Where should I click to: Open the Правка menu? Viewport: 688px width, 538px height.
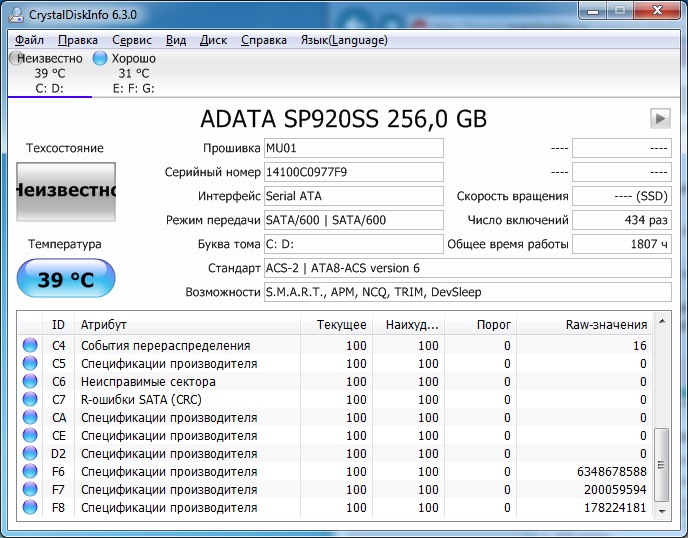[x=78, y=40]
